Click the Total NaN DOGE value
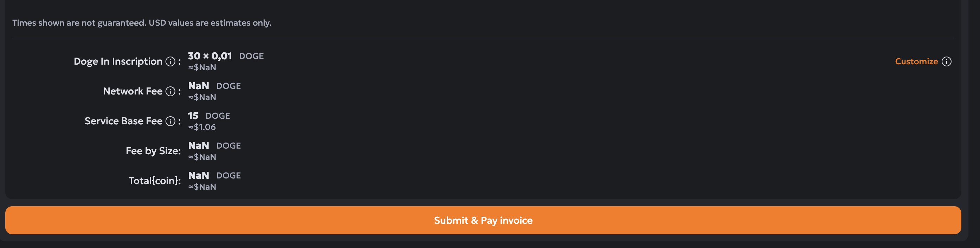The height and width of the screenshot is (248, 980). tap(214, 175)
